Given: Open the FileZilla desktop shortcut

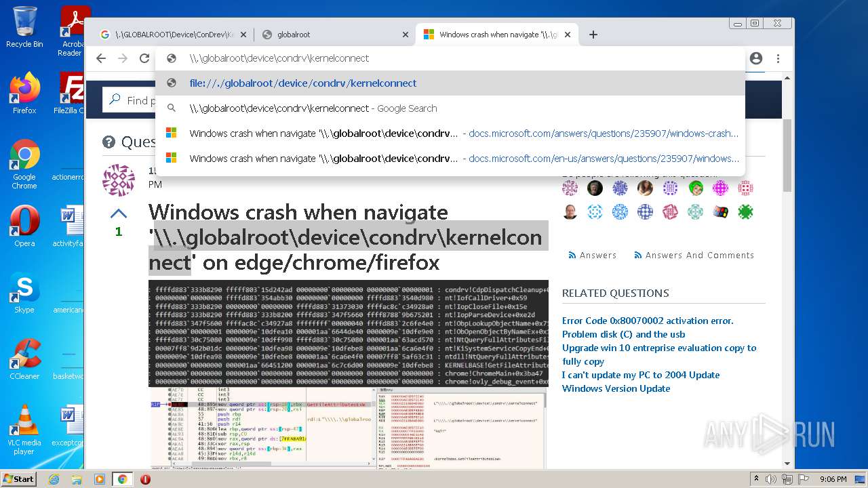Looking at the screenshot, I should point(69,94).
